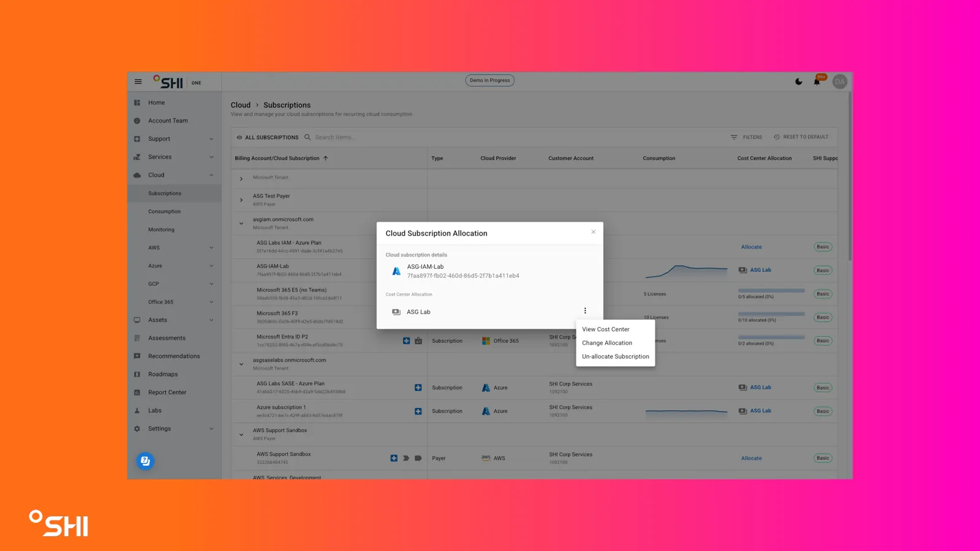Click the three-dot menu beside ASG Lab
980x551 pixels.
click(585, 311)
